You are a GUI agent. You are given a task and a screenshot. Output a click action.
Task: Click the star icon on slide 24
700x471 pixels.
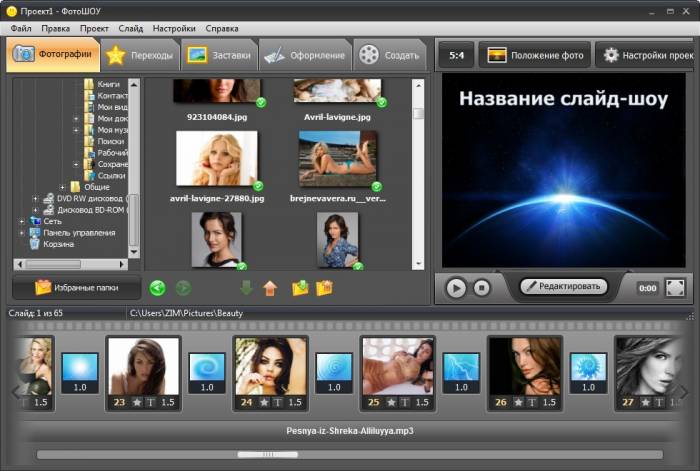point(264,402)
